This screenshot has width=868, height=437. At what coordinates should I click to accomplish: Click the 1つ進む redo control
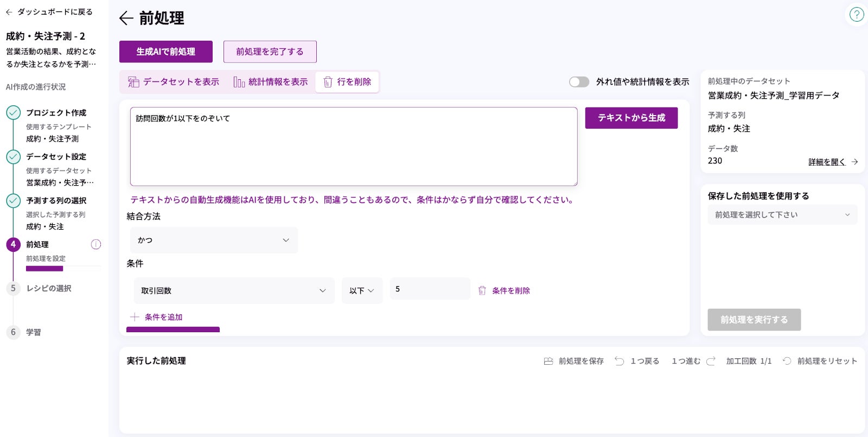point(694,361)
